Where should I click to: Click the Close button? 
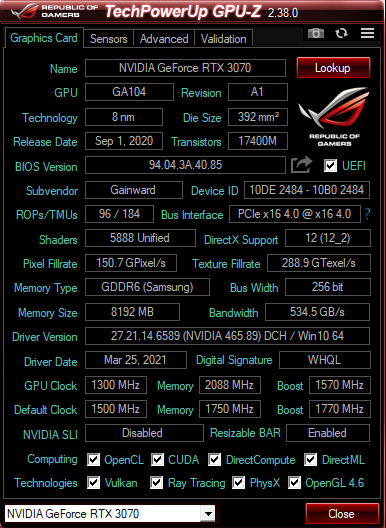point(342,514)
